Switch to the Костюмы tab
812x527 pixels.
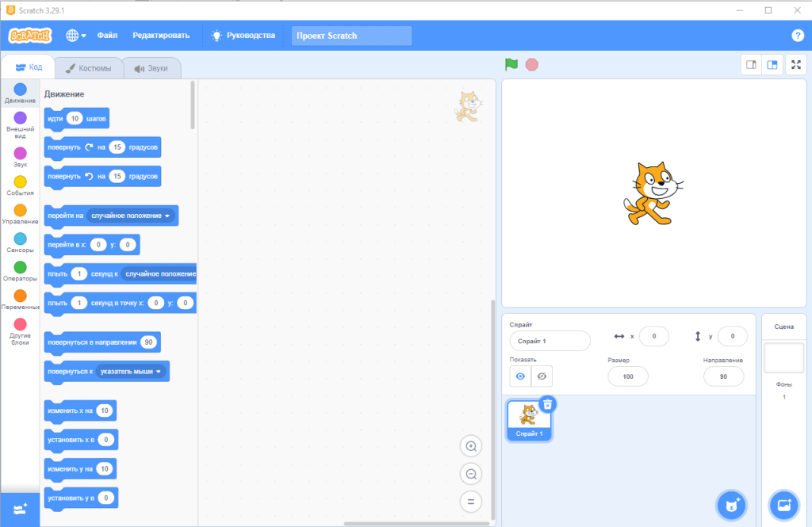click(x=88, y=67)
